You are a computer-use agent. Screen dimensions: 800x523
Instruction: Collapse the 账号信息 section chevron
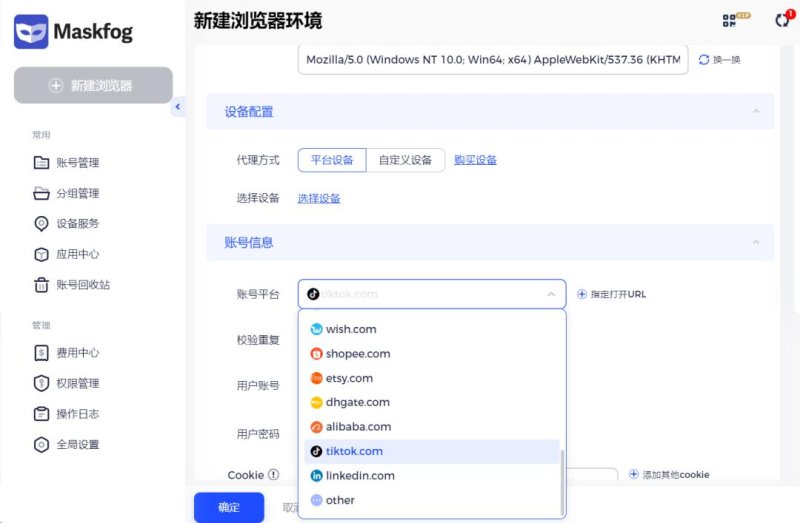[756, 242]
